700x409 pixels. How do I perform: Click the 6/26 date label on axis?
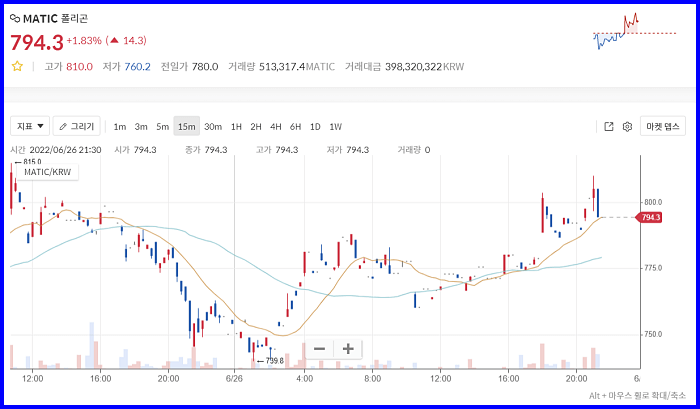[234, 379]
